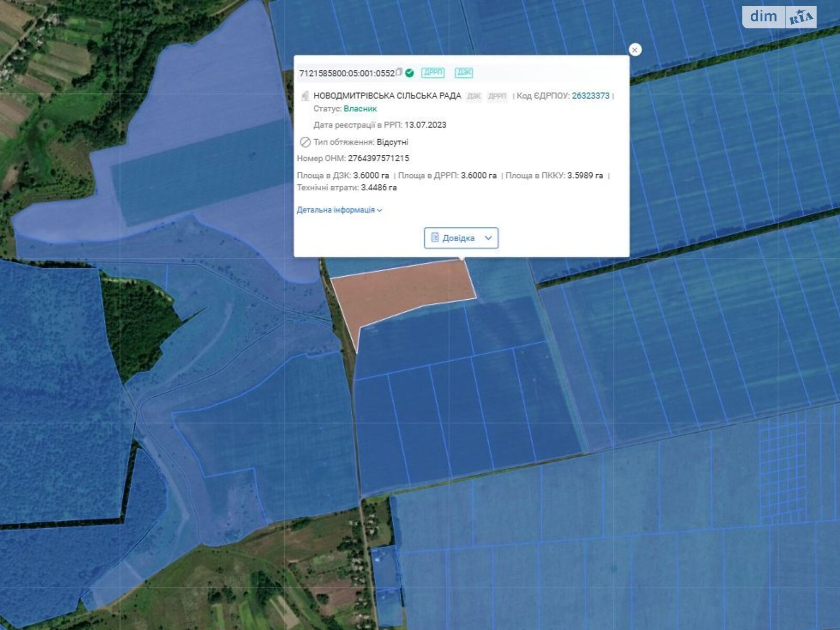Select the gray ДРРП tag near owner
840x630 pixels.
coord(497,96)
